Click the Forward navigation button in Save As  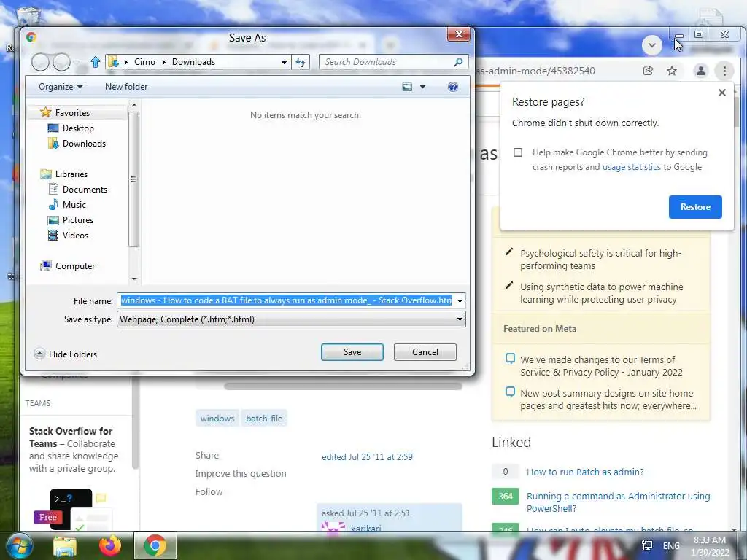61,63
